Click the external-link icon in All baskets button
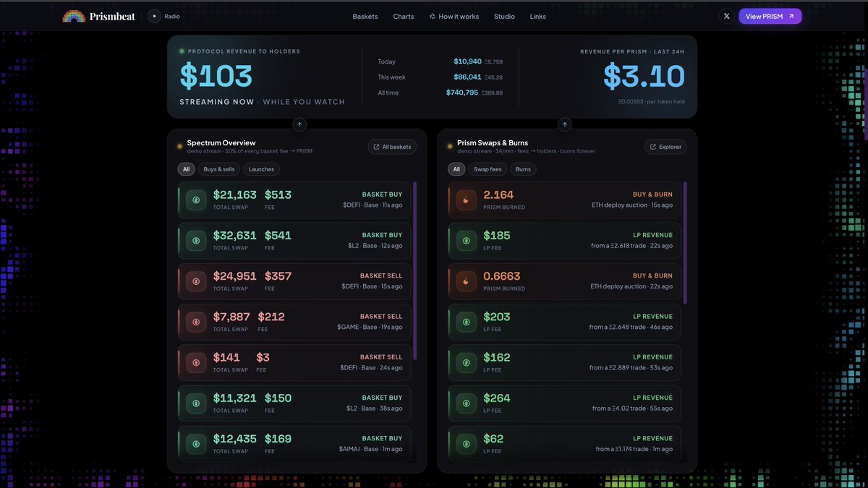The image size is (868, 488). [376, 147]
